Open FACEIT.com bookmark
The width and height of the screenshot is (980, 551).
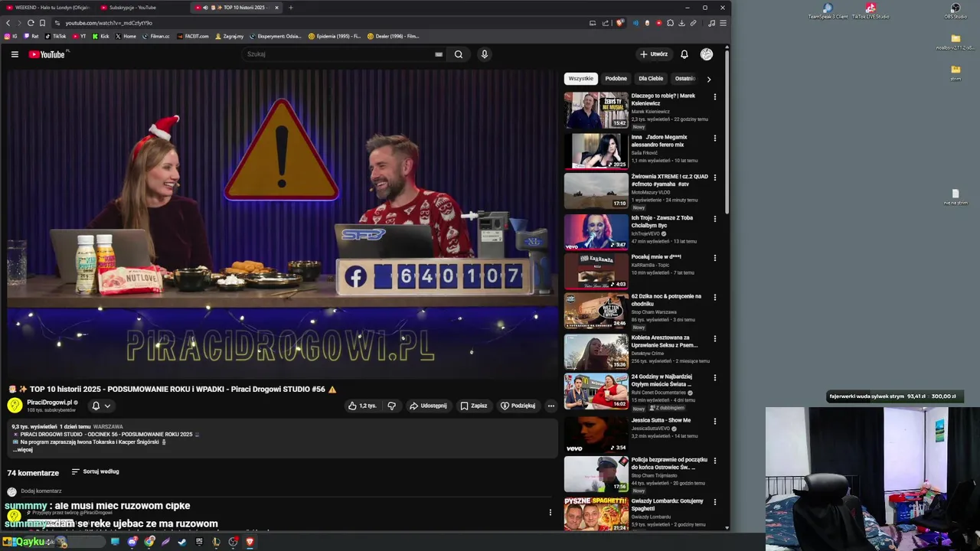pyautogui.click(x=192, y=36)
